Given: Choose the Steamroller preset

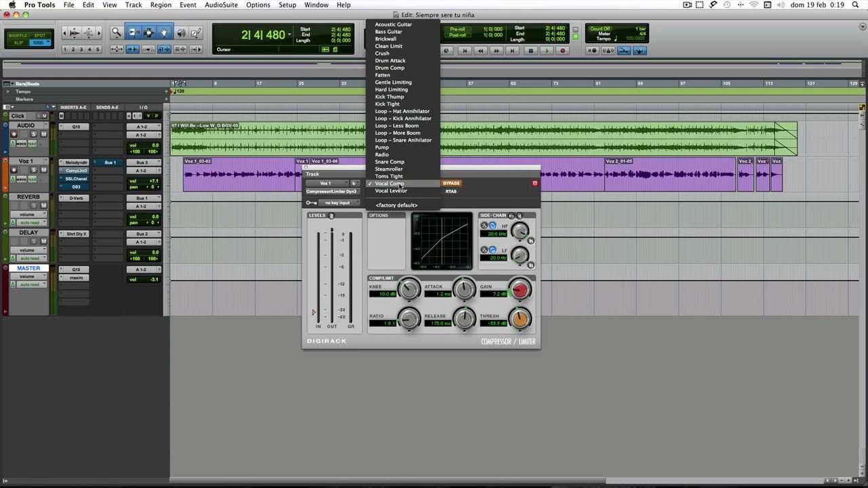Looking at the screenshot, I should click(x=389, y=169).
